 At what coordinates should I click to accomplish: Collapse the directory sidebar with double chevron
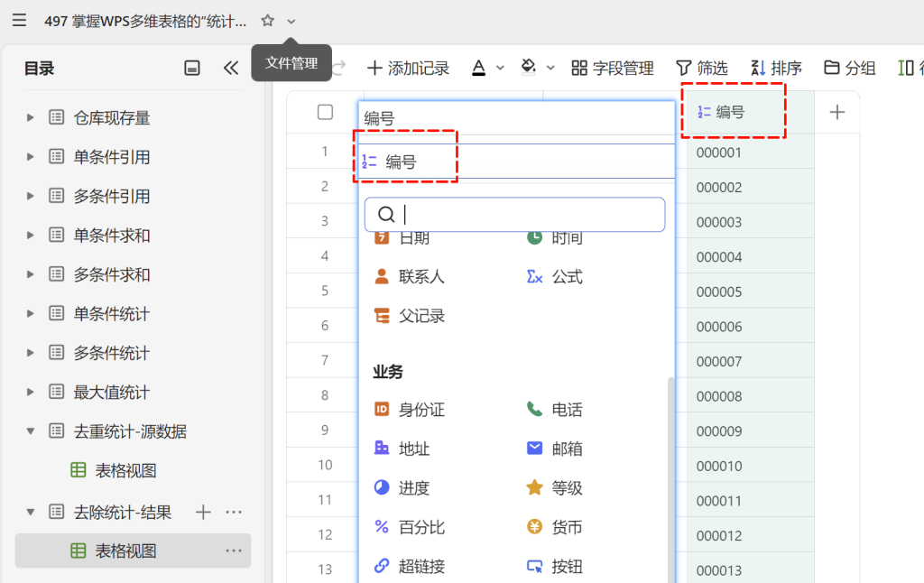(231, 69)
